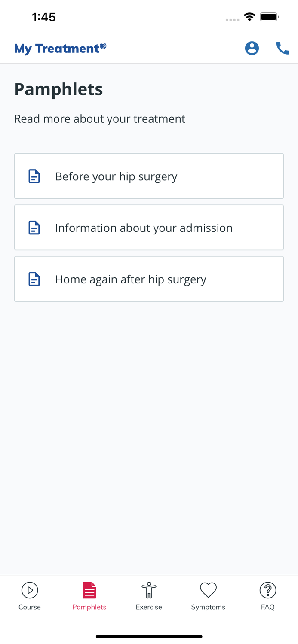Tap the phone call icon
The width and height of the screenshot is (298, 644).
click(282, 48)
